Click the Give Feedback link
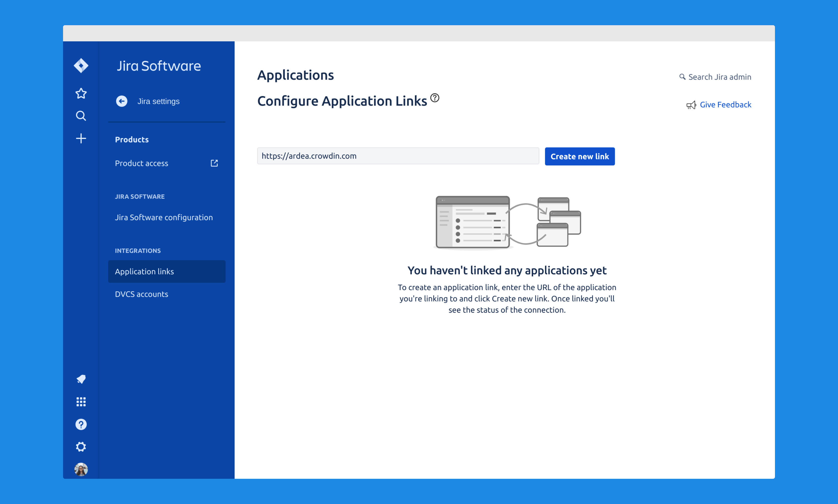838x504 pixels. (725, 105)
